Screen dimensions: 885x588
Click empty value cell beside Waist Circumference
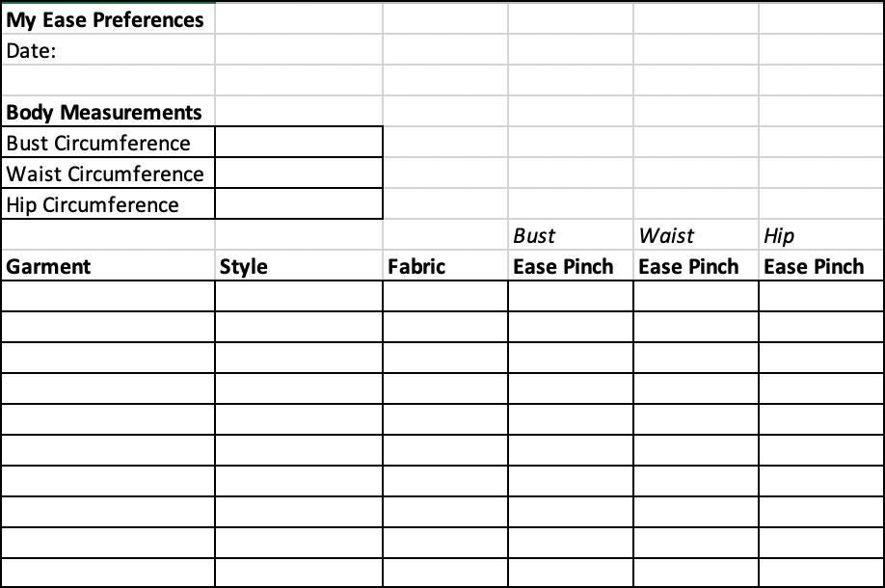click(x=299, y=174)
